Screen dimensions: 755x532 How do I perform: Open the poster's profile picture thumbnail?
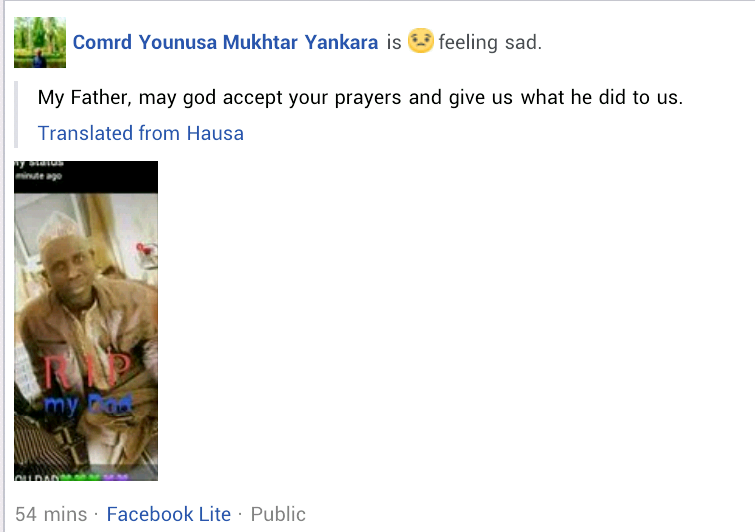40,42
